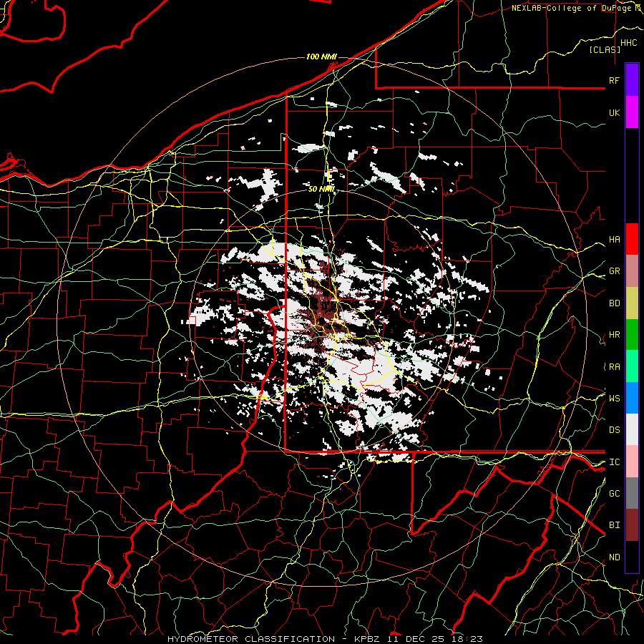
Task: Click the Hydrometeor Classification KPBZ caption
Action: [325, 639]
